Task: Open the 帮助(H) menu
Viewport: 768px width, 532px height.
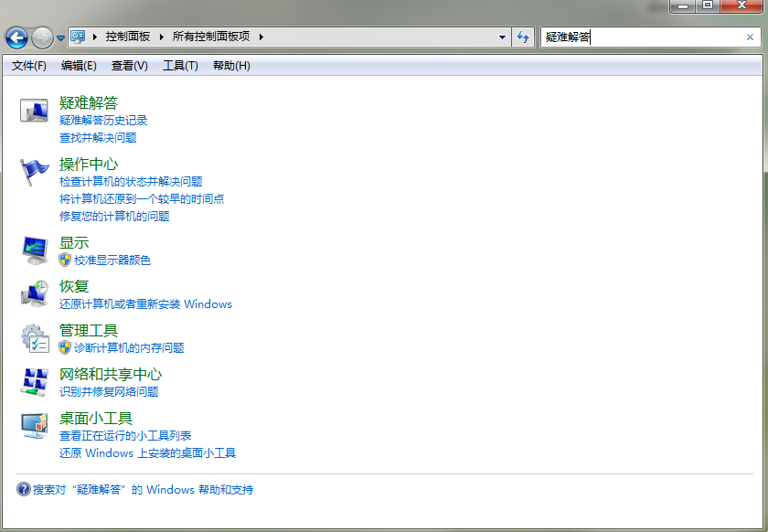Action: (231, 66)
